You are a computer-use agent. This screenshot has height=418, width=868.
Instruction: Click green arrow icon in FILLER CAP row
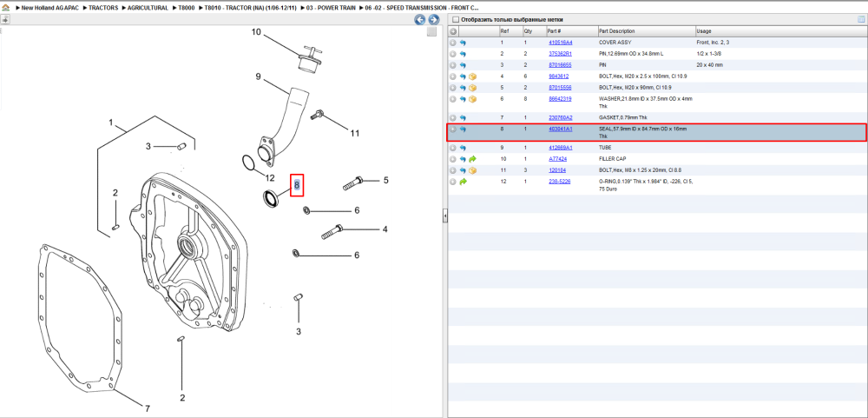click(473, 159)
